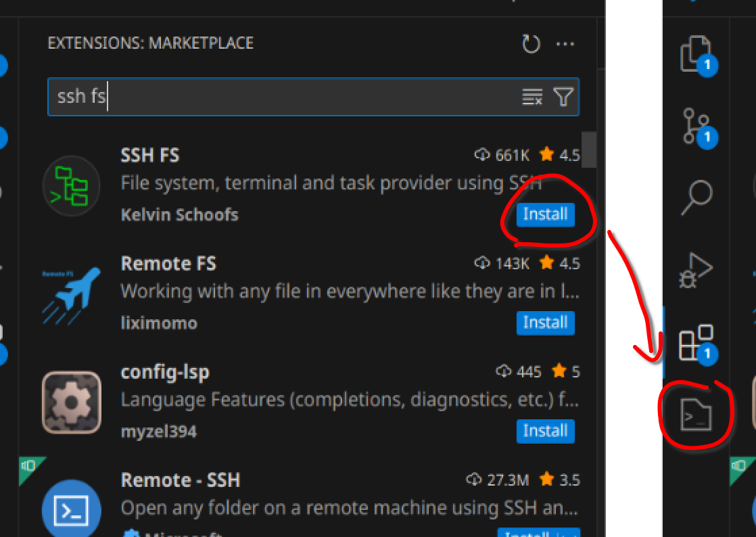This screenshot has width=756, height=537.
Task: Click the SSH FS folder-tree icon
Action: 72,186
